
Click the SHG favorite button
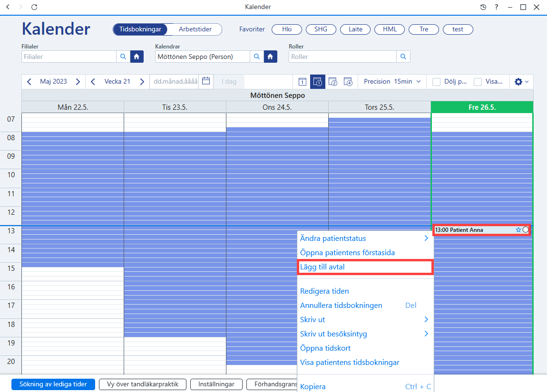(x=321, y=29)
